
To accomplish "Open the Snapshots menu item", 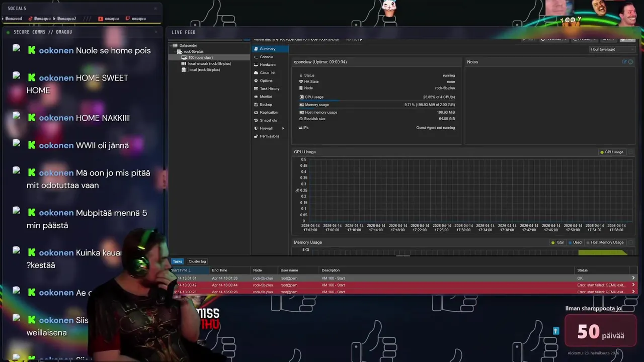I will point(270,120).
